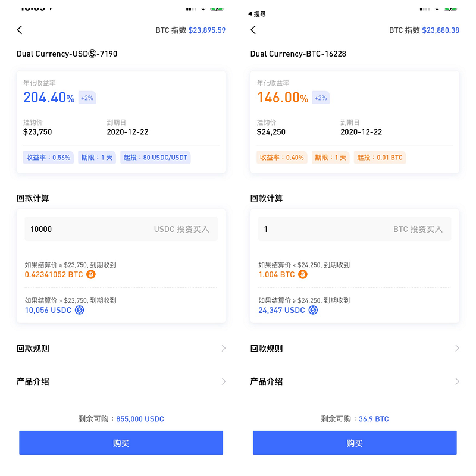
Task: Click the USDC coin icon beside 10,056 USDC
Action: [80, 310]
